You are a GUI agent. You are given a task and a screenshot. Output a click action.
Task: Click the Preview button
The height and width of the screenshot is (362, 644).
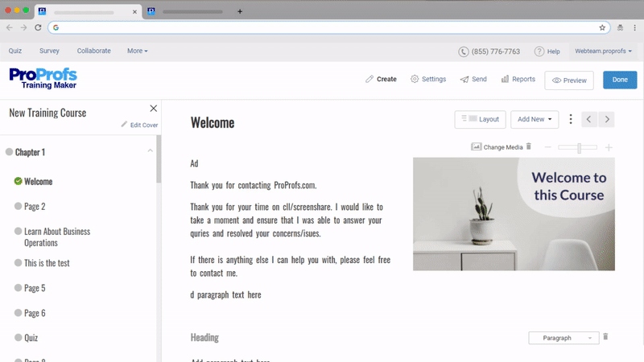point(569,80)
